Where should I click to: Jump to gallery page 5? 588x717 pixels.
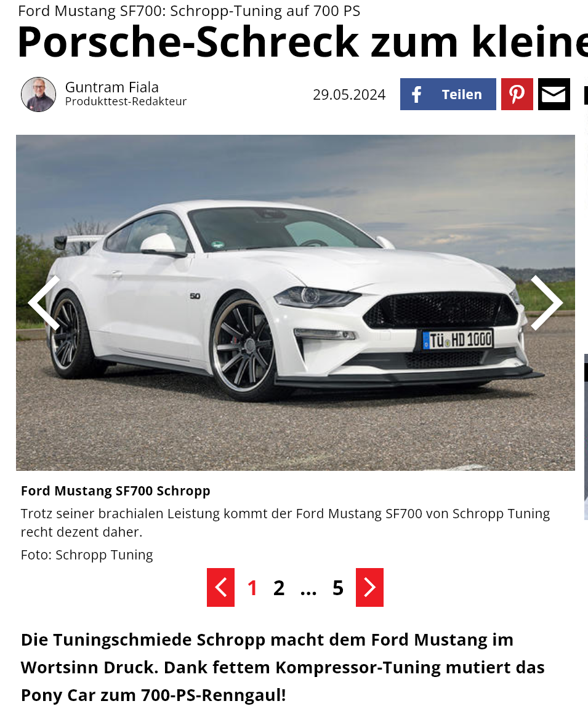click(x=337, y=588)
